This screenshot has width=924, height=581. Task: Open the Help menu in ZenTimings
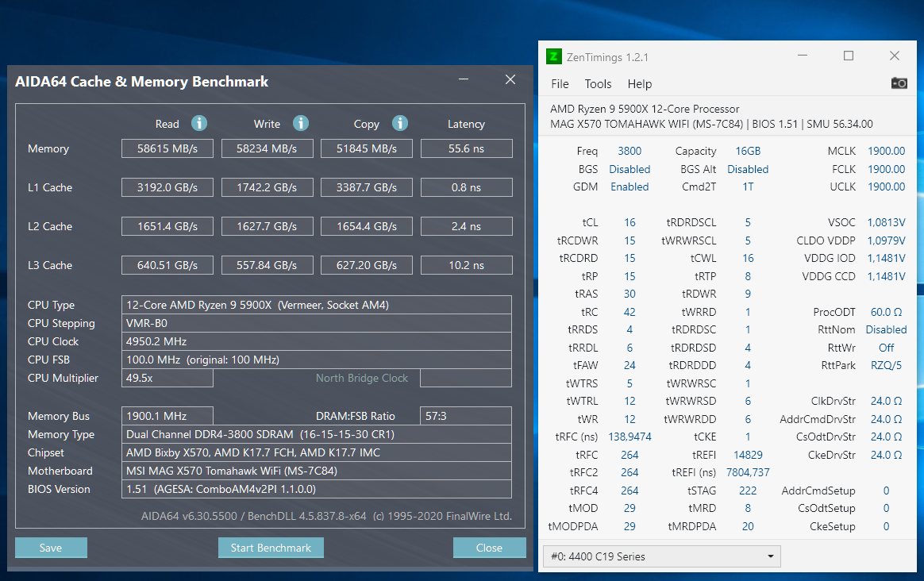tap(639, 84)
